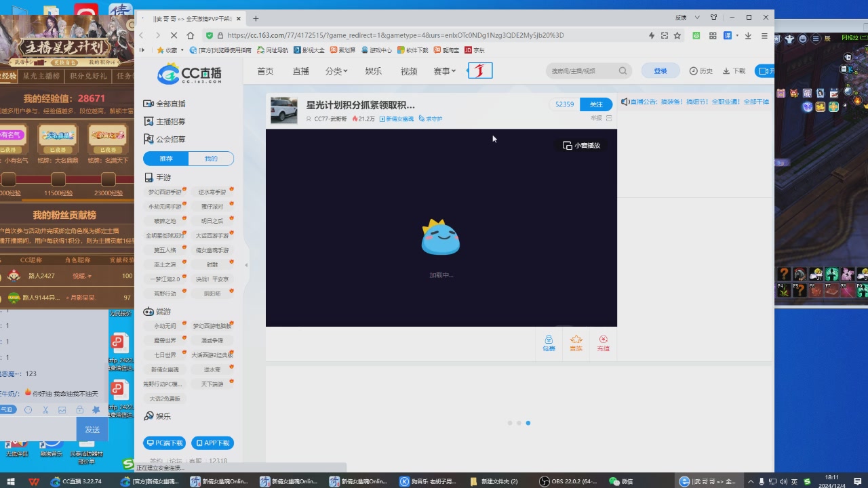Open bookmarks bar expander arrow at left
The height and width of the screenshot is (488, 868).
[x=142, y=50]
